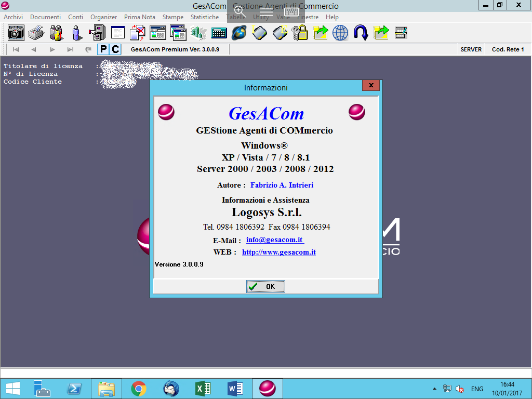Click the text document window icon
The width and height of the screenshot is (532, 399).
(118, 33)
